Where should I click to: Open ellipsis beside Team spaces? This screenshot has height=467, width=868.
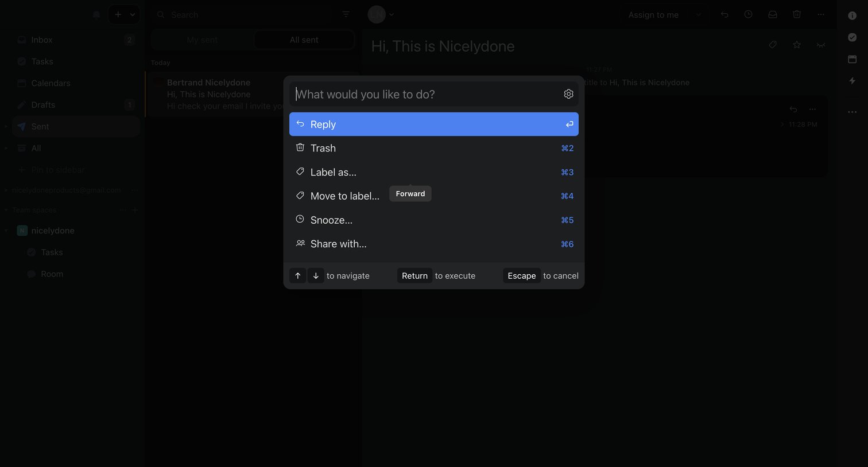click(123, 210)
